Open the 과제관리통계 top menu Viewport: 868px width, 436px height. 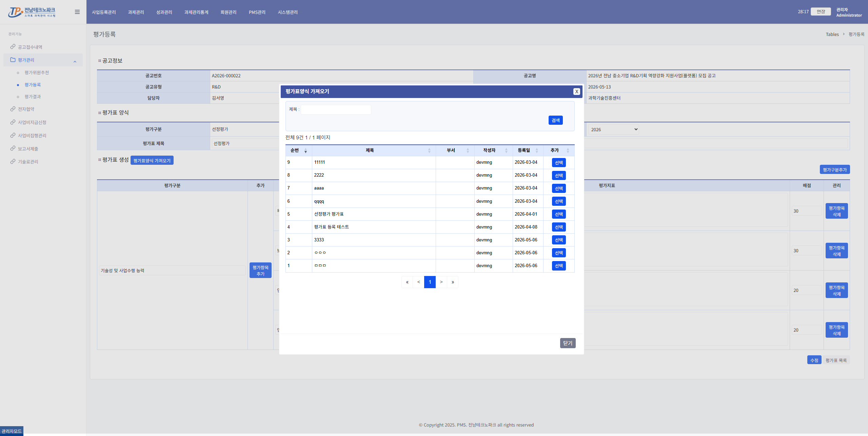point(196,12)
